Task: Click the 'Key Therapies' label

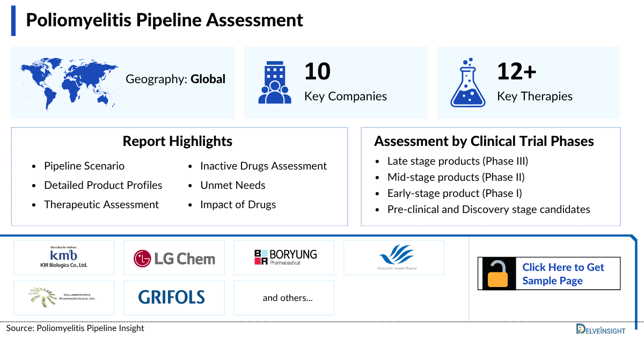Action: tap(535, 97)
